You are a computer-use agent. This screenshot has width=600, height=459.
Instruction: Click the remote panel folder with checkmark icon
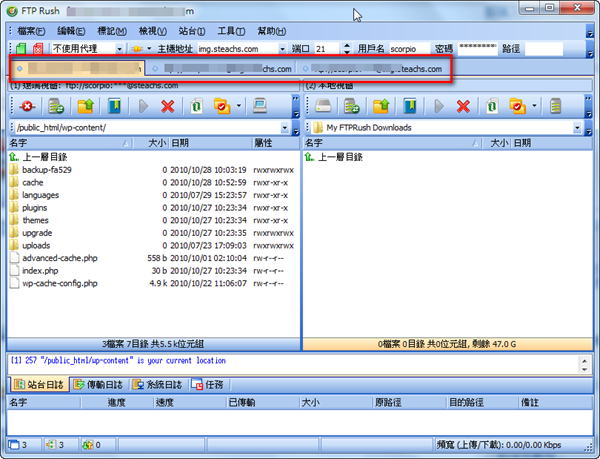[222, 106]
